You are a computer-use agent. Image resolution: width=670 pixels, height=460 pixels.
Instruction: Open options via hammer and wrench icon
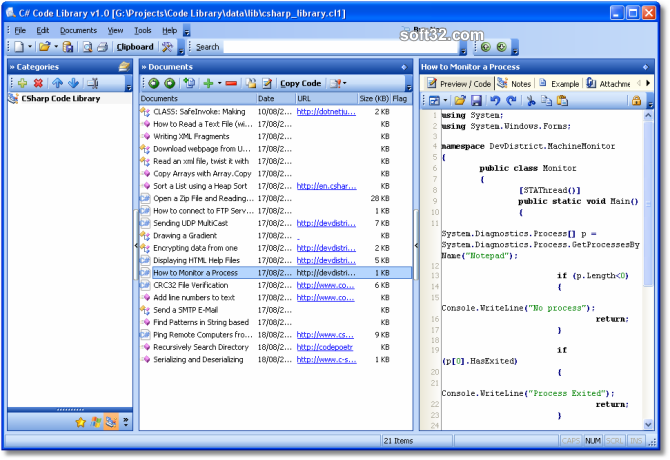pos(167,47)
